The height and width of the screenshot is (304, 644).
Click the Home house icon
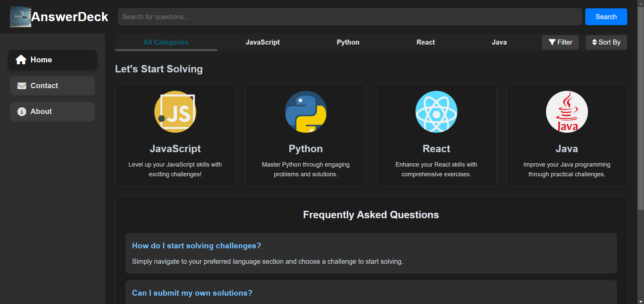(x=21, y=60)
